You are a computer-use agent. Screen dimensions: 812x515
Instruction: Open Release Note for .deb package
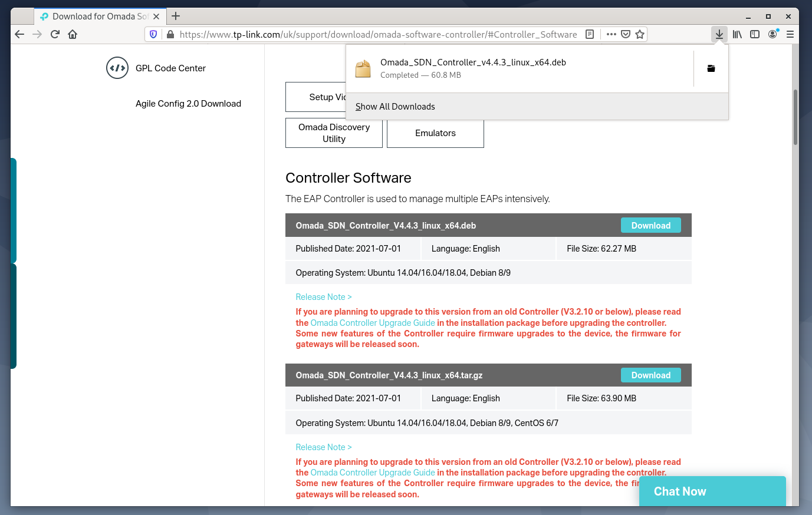point(323,297)
